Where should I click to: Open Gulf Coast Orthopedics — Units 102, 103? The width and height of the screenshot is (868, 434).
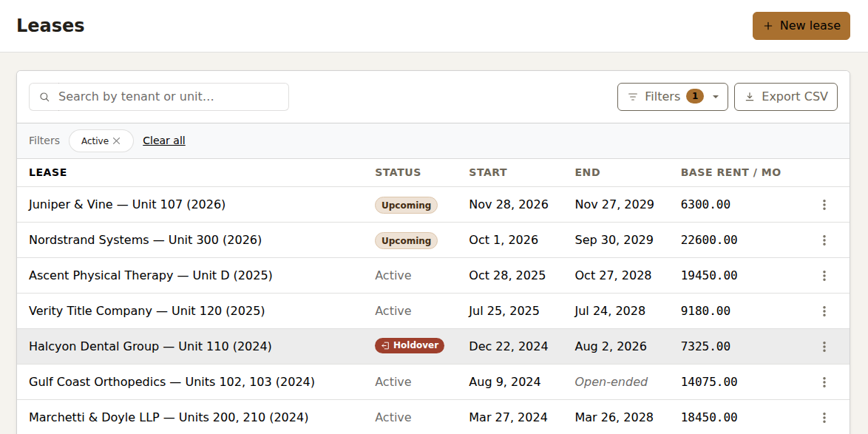coord(172,382)
